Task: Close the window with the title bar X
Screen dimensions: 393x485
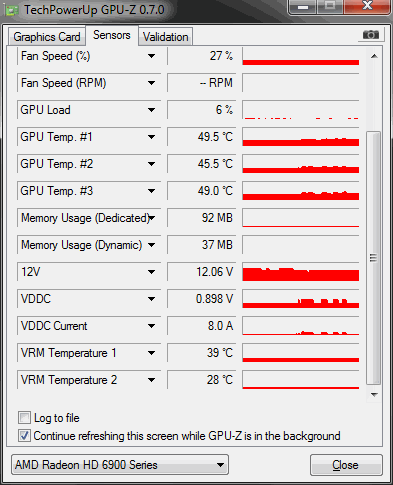Action: pyautogui.click(x=367, y=6)
